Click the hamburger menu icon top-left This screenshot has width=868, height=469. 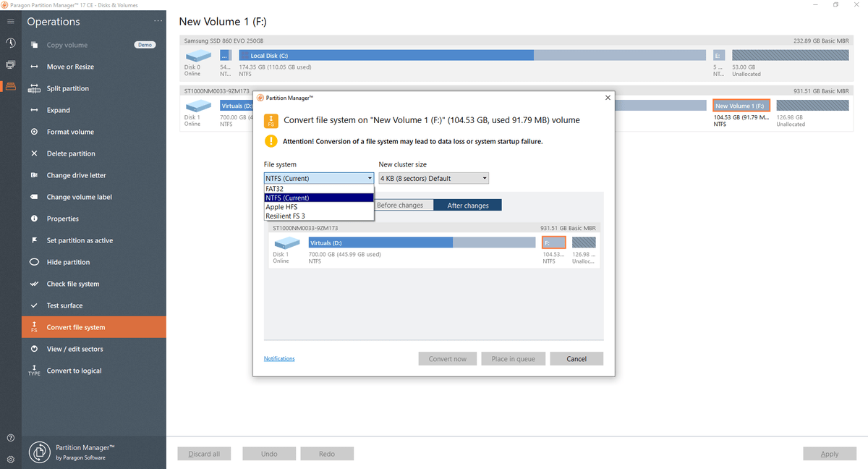click(x=10, y=20)
